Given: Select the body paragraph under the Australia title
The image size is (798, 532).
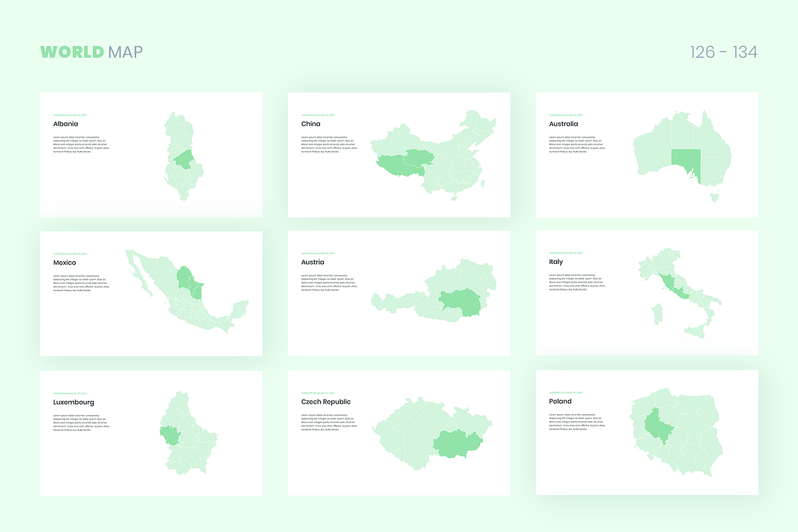Looking at the screenshot, I should click(577, 144).
